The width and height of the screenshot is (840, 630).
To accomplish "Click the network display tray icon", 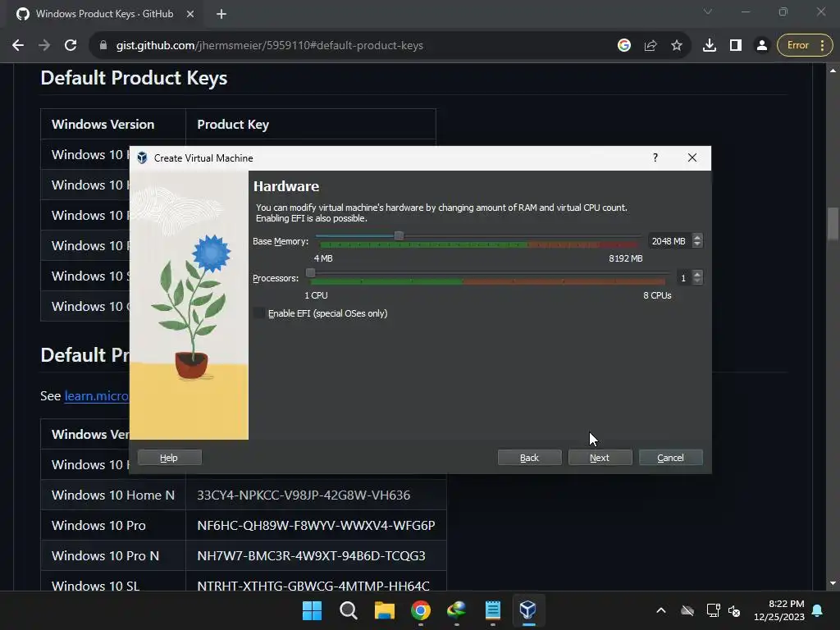I will coord(713,610).
